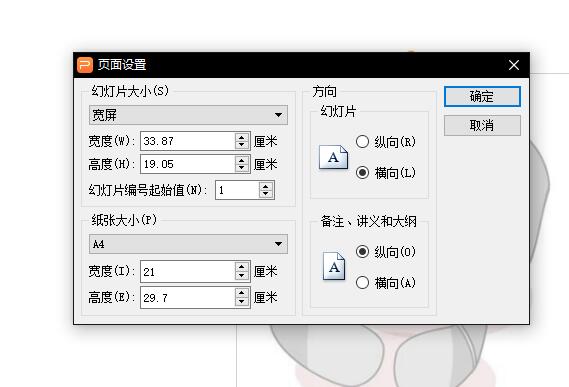Click the 确定 button

pyautogui.click(x=482, y=97)
